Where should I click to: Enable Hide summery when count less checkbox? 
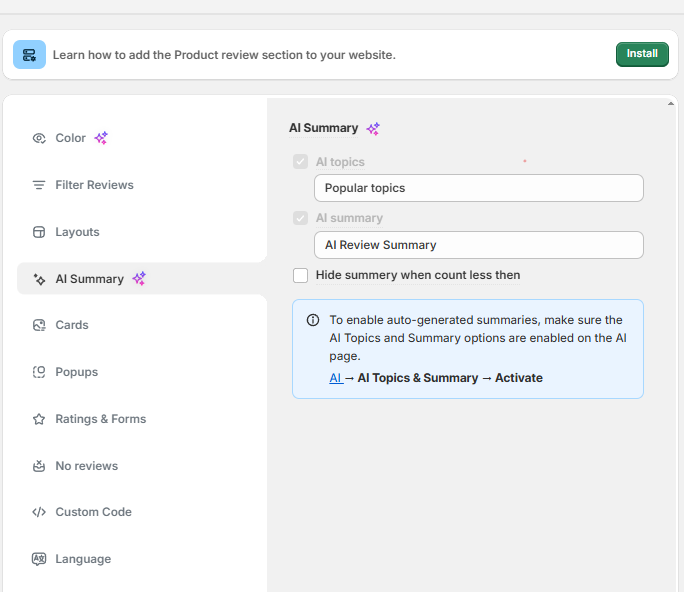click(x=300, y=275)
